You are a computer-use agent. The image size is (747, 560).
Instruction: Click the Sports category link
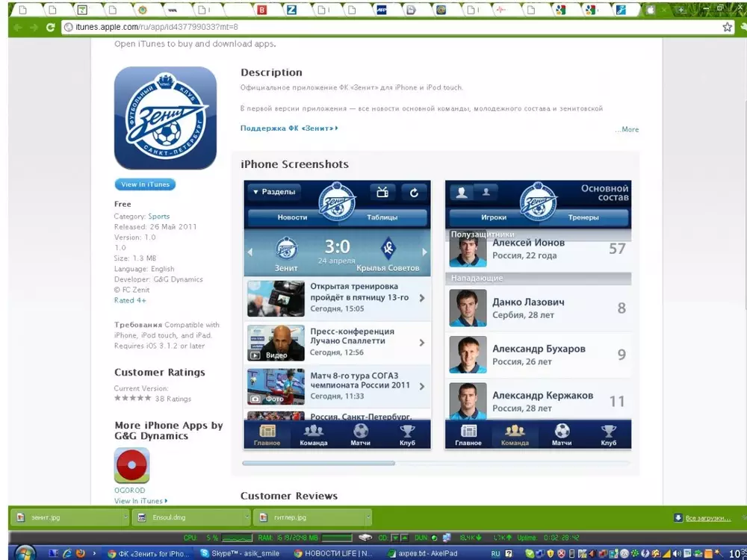pyautogui.click(x=158, y=217)
